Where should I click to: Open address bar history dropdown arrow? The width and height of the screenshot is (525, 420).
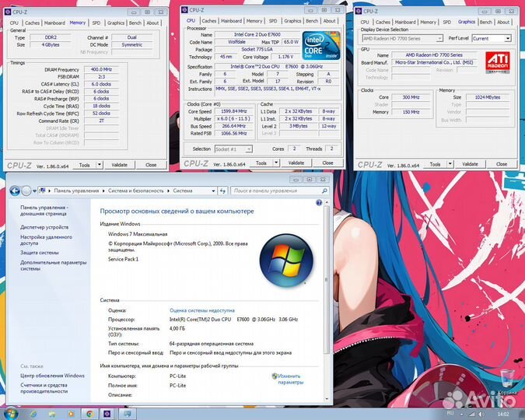(x=213, y=191)
